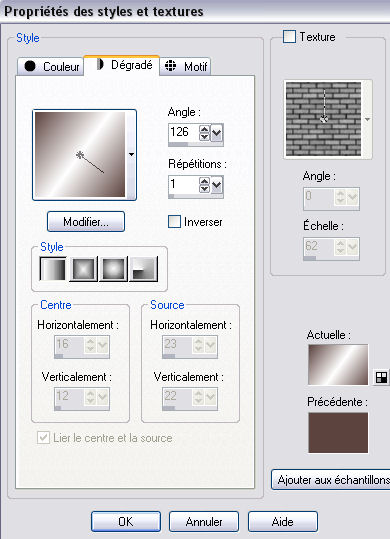
Task: Toggle Lier le centre et la source
Action: tap(43, 438)
